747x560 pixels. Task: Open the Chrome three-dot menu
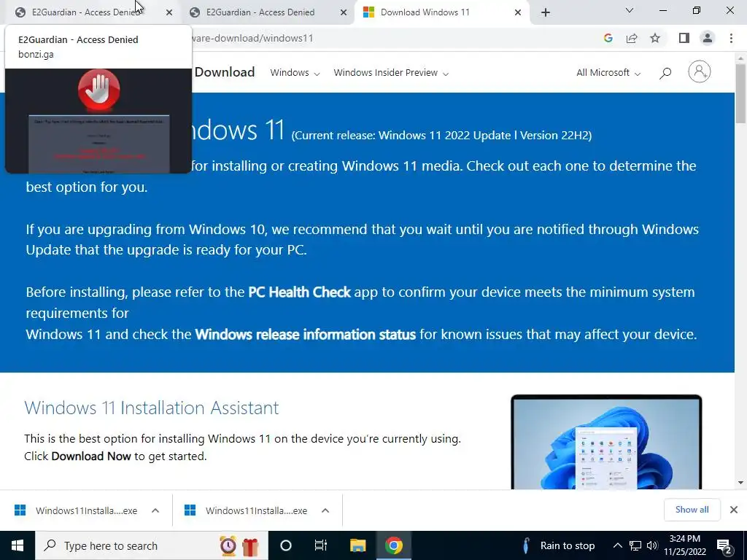point(731,38)
